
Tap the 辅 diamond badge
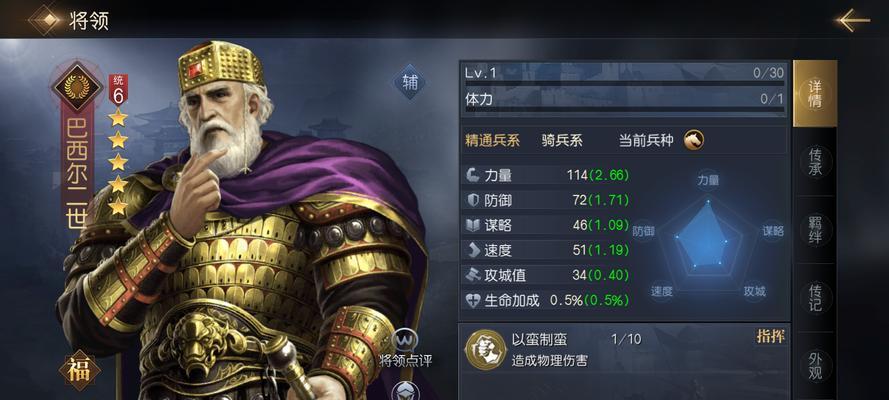[x=410, y=82]
